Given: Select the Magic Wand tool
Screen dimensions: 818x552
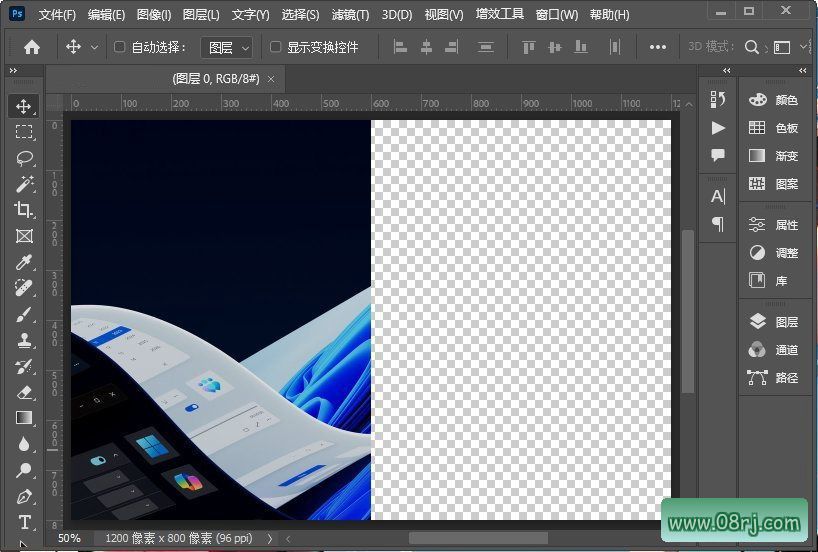Looking at the screenshot, I should click(23, 184).
